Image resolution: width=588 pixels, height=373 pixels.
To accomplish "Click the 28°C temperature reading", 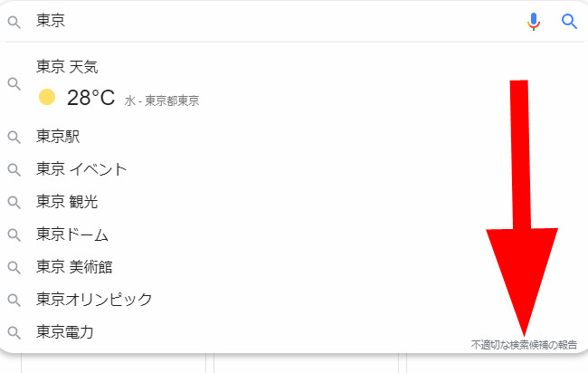I will [90, 98].
